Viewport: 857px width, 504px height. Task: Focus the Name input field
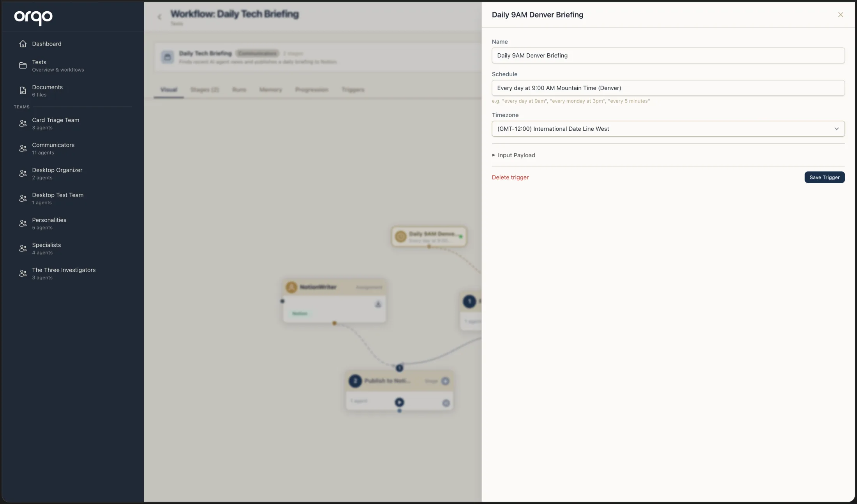pyautogui.click(x=668, y=55)
